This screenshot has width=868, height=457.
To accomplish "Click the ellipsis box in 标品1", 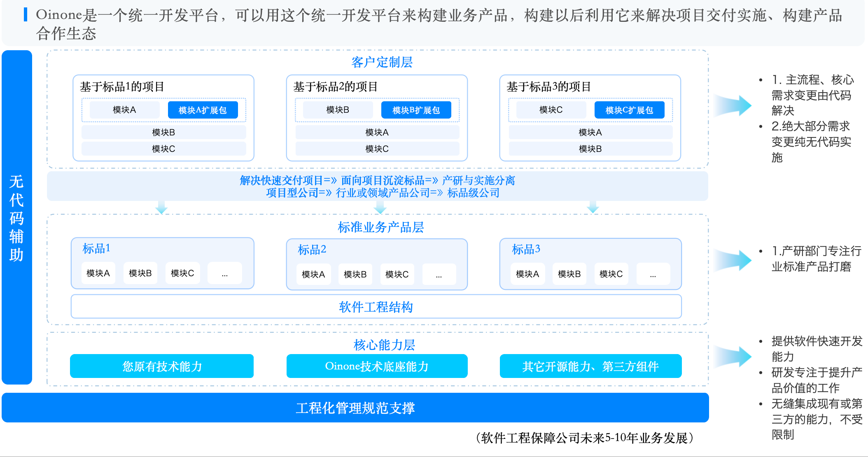I will pyautogui.click(x=224, y=273).
